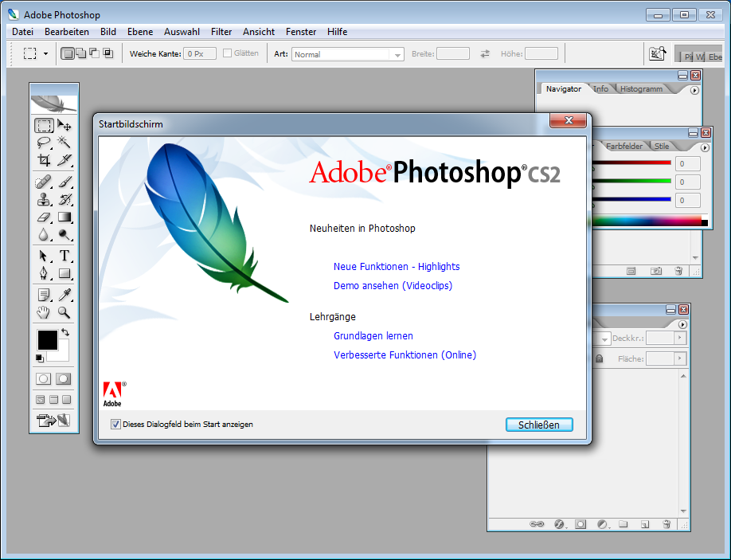
Task: Click the black foreground color swatch
Action: pos(48,340)
